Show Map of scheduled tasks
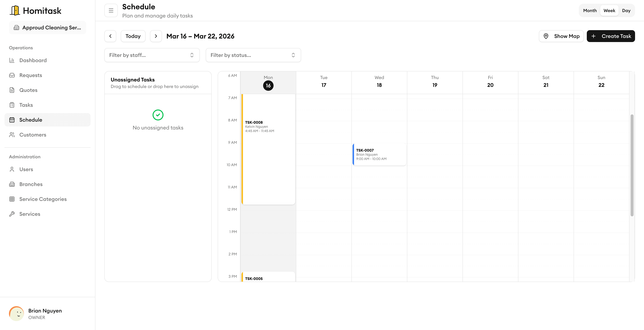Viewport: 644px width, 330px height. coord(561,36)
